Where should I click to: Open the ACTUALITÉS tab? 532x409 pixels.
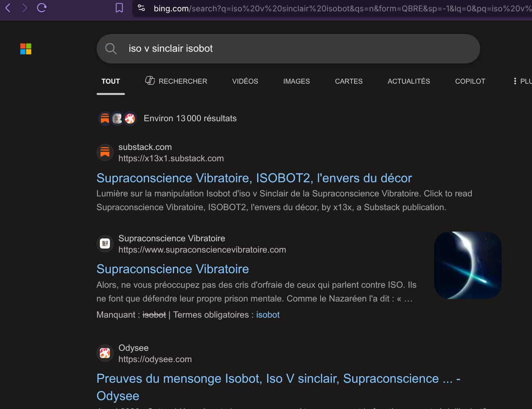tap(409, 81)
